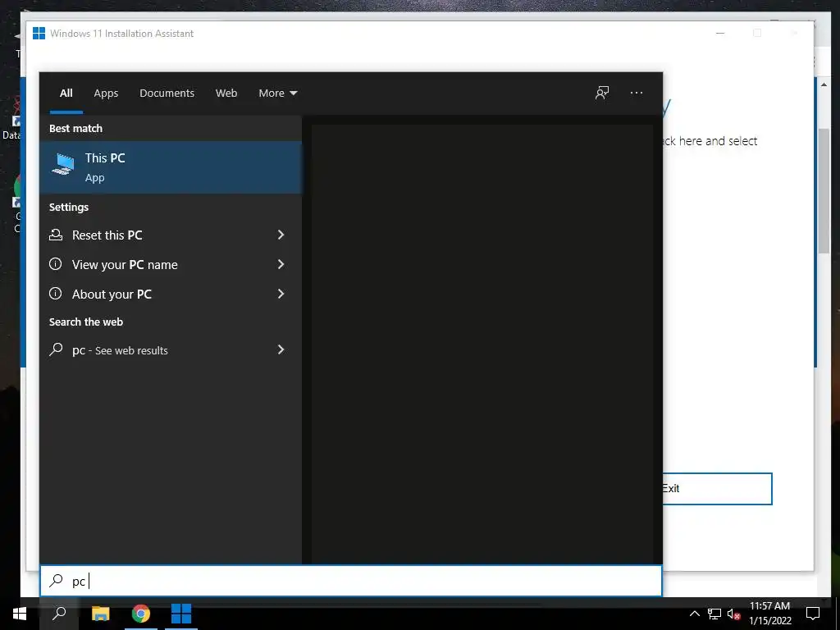The width and height of the screenshot is (840, 630).
Task: Click the network status tray icon
Action: pyautogui.click(x=714, y=614)
